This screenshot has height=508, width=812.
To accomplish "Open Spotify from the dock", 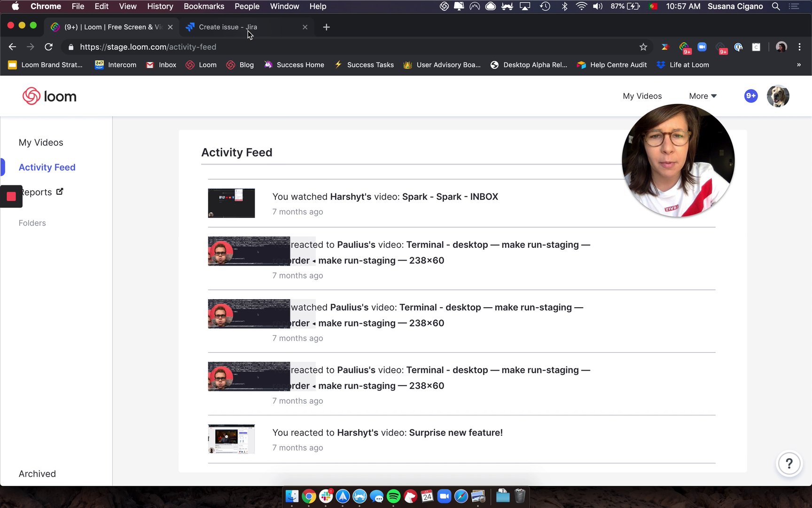I will [394, 496].
